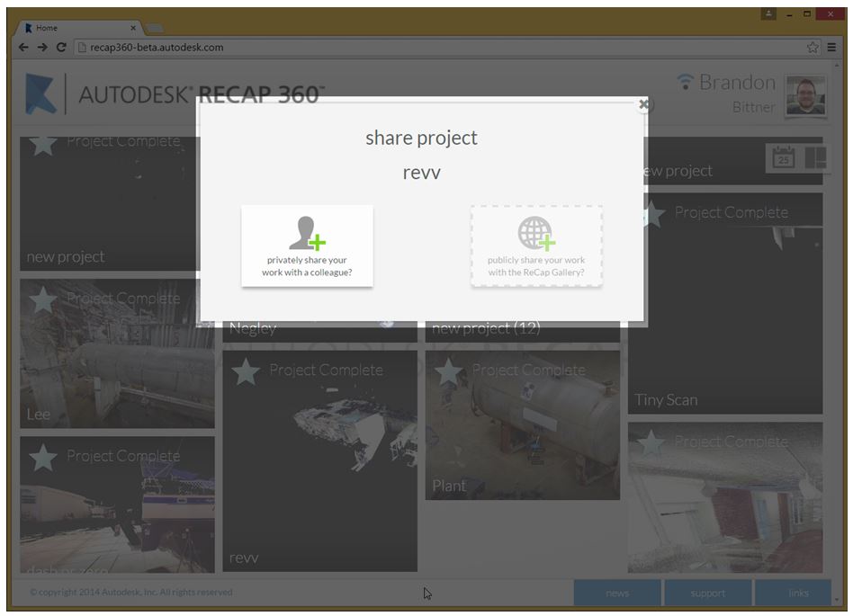Reload the page with refresh icon
Image resolution: width=853 pixels, height=616 pixels.
pos(61,48)
